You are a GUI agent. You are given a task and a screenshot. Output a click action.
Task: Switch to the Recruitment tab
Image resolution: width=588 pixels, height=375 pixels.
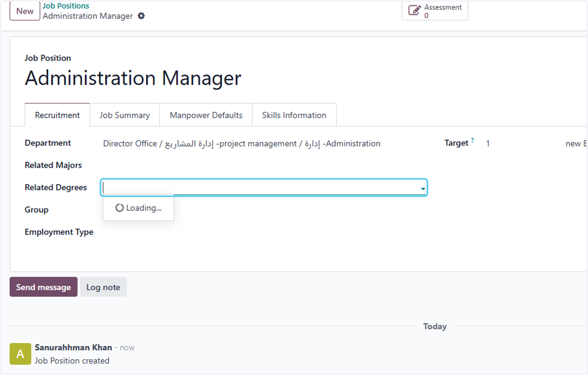tap(57, 115)
